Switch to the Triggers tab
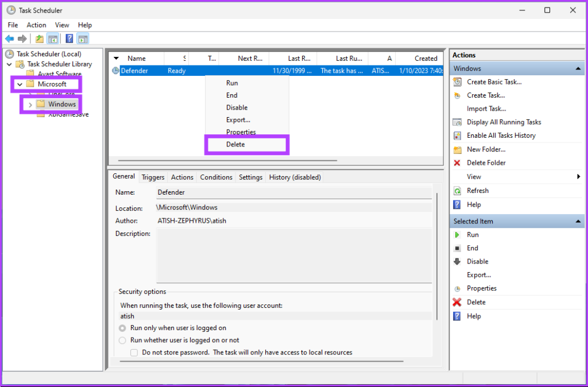This screenshot has width=588, height=387. tap(153, 177)
